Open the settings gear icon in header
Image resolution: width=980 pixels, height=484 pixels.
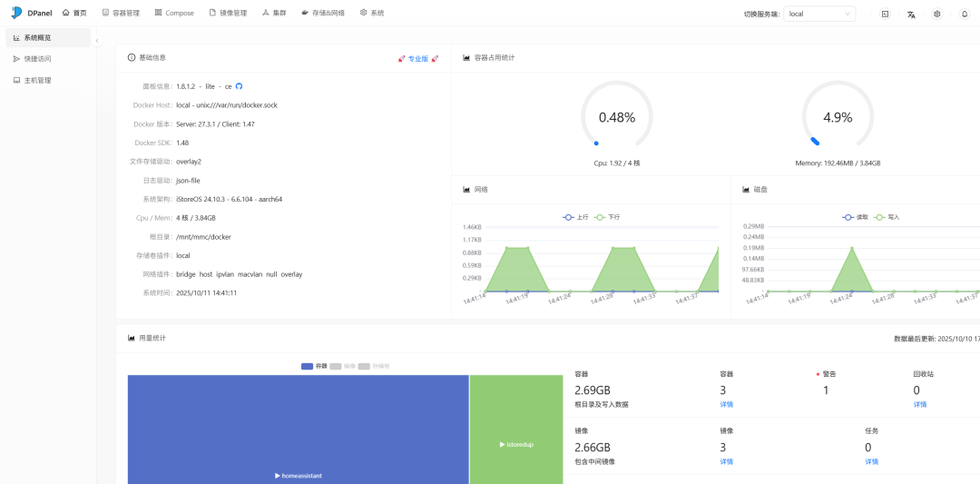tap(937, 14)
